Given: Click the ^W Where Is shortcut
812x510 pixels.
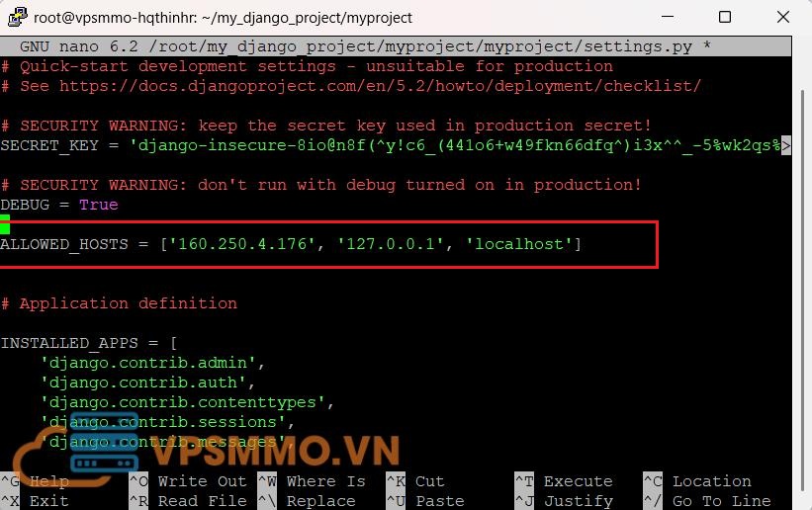Looking at the screenshot, I should (x=312, y=481).
